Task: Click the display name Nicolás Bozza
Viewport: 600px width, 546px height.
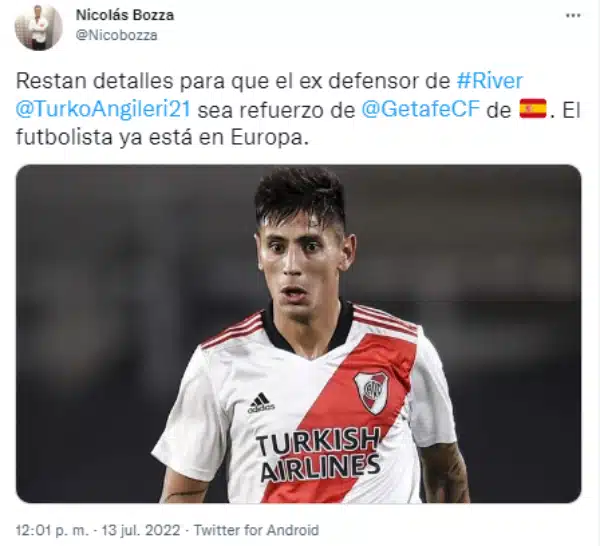Action: [x=125, y=15]
